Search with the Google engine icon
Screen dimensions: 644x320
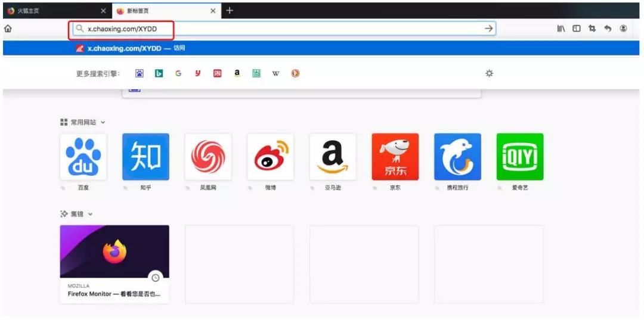[x=178, y=73]
